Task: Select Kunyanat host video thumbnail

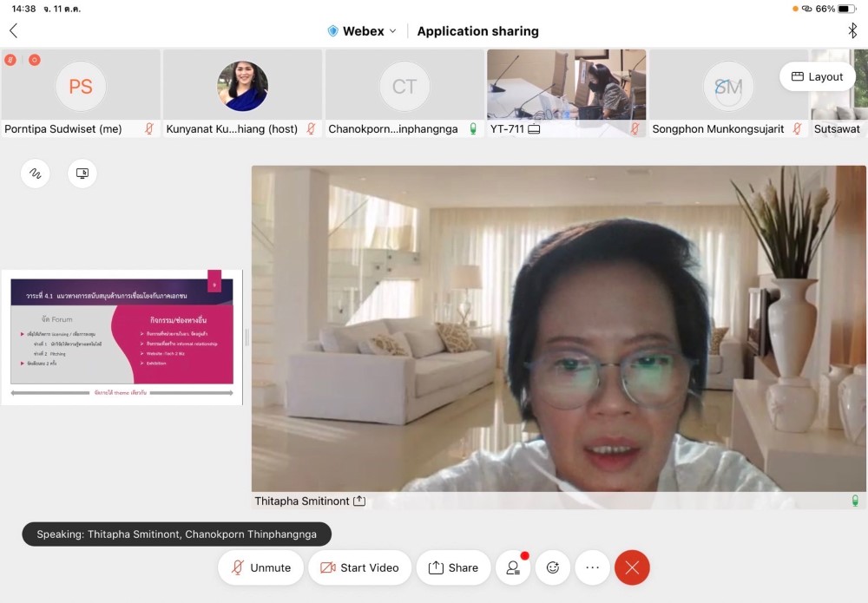Action: click(242, 86)
